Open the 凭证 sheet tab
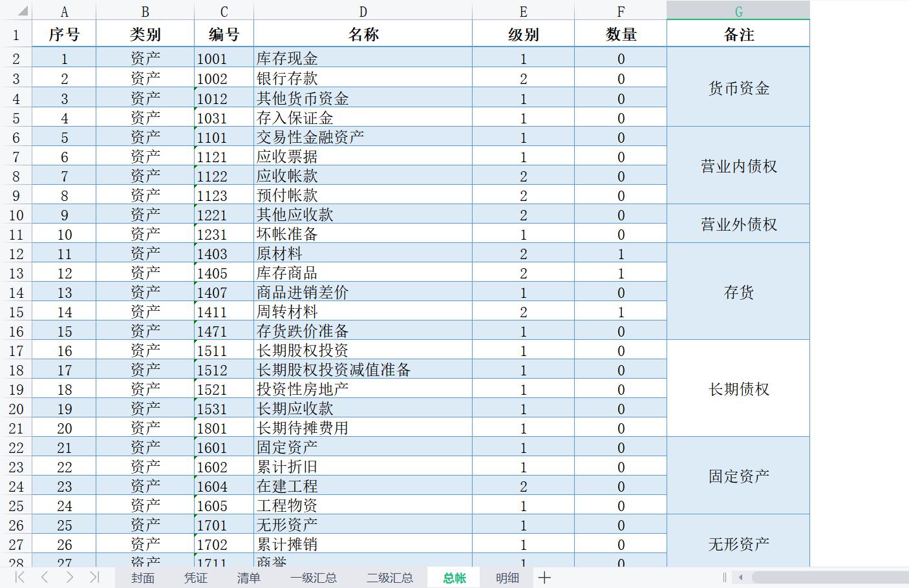The height and width of the screenshot is (588, 909). click(x=195, y=578)
